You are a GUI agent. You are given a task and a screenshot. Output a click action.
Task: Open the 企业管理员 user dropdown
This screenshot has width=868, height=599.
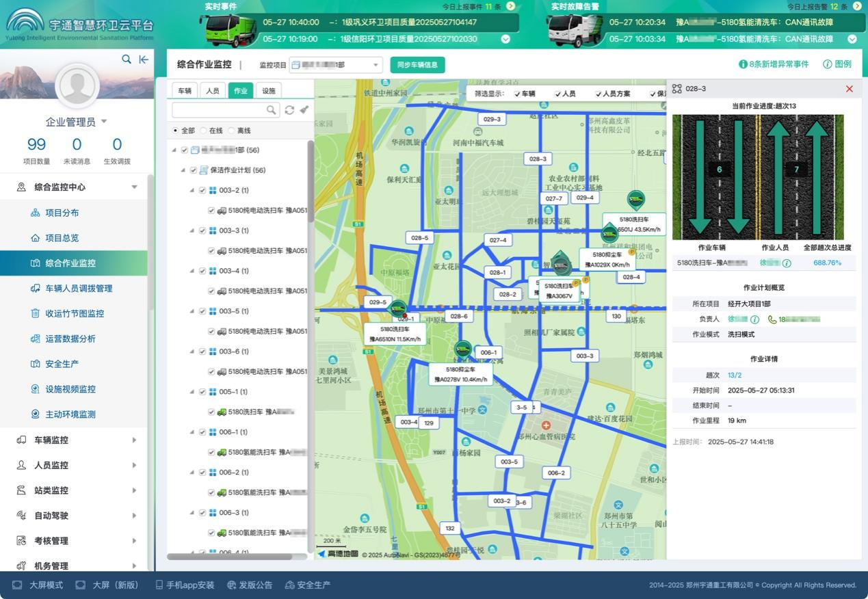pos(77,122)
